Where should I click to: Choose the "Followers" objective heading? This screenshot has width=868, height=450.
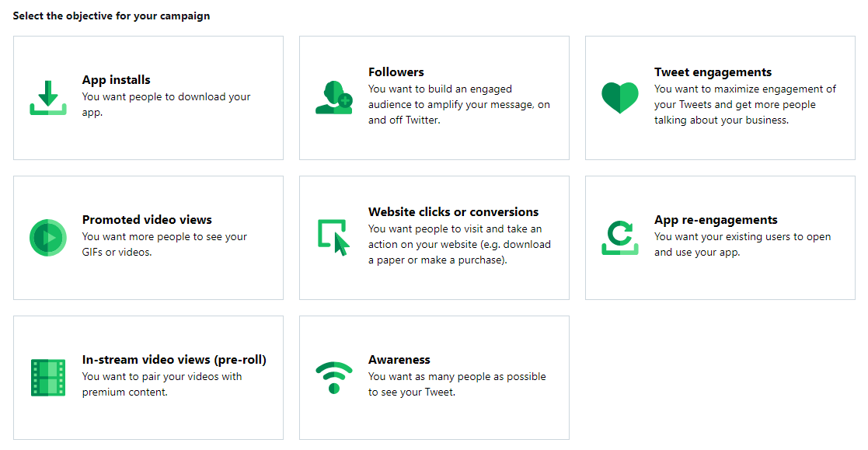pos(396,72)
